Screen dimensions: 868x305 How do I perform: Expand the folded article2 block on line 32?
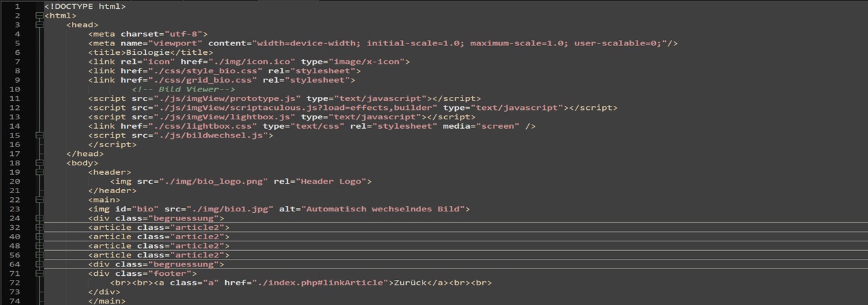coord(39,228)
